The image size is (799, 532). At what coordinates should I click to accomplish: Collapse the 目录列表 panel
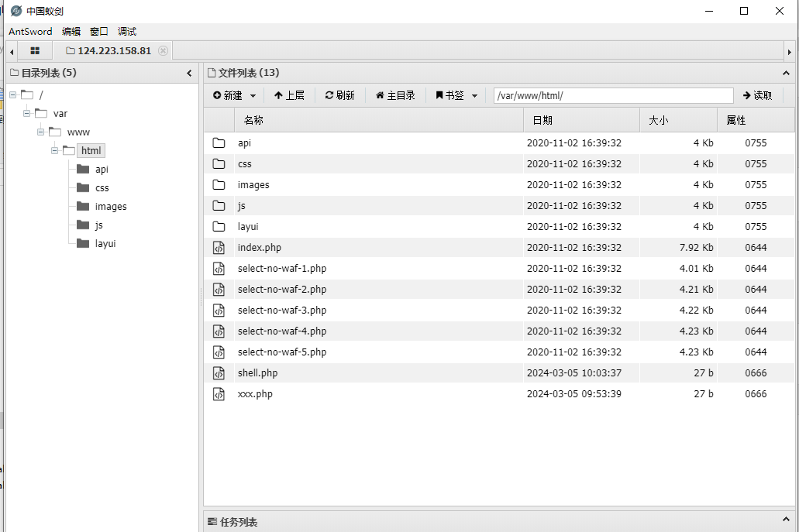tap(189, 74)
